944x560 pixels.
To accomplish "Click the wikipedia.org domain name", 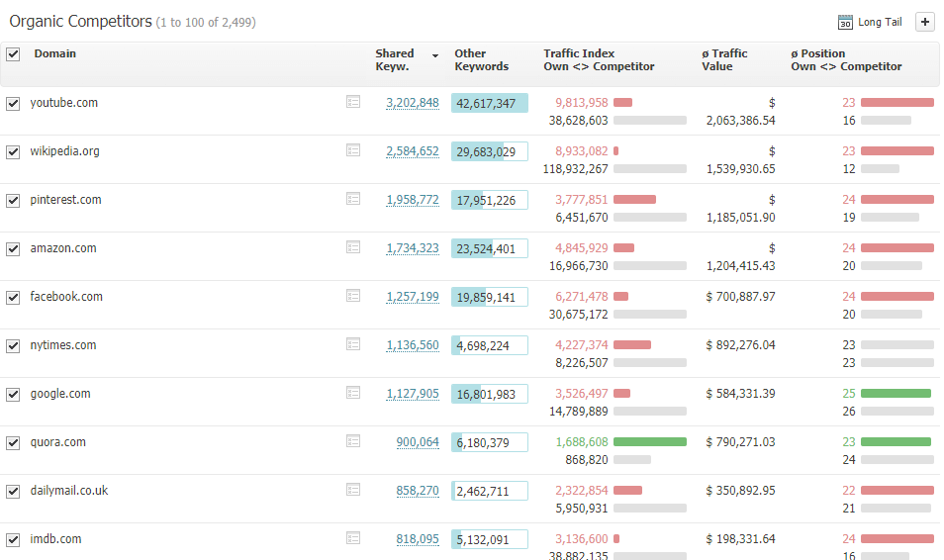I will [x=65, y=151].
